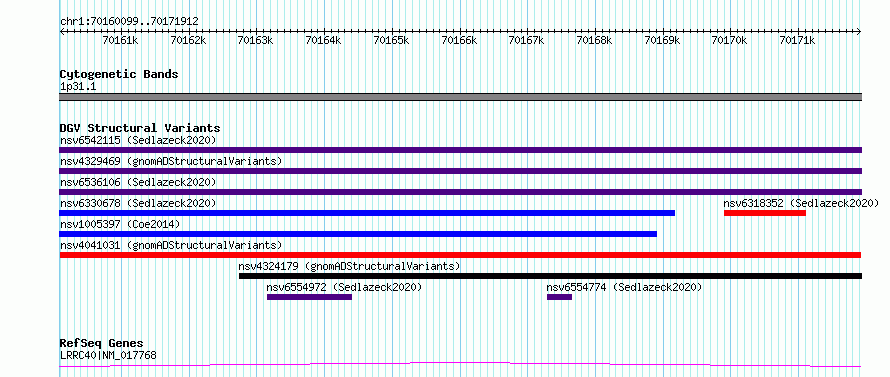Open the nsv6318352 (Sedlazeck2020) label
This screenshot has width=890, height=377.
click(x=801, y=203)
